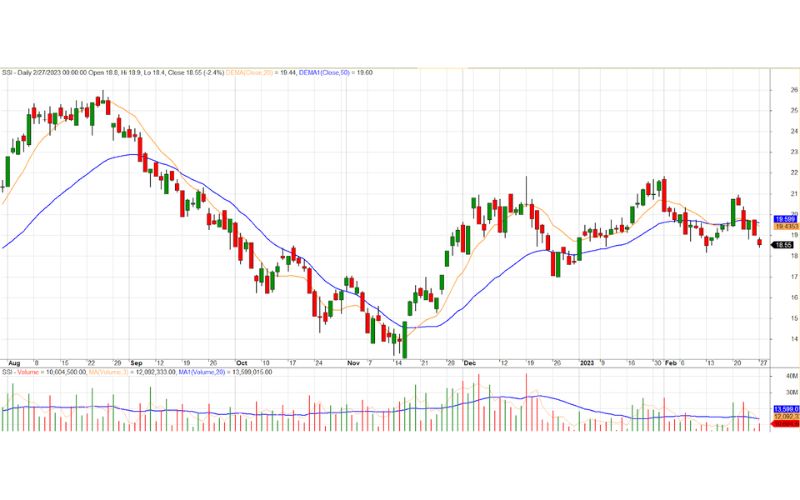Click the black 18.55 last price tag
Image resolution: width=800 pixels, height=500 pixels.
pyautogui.click(x=783, y=245)
